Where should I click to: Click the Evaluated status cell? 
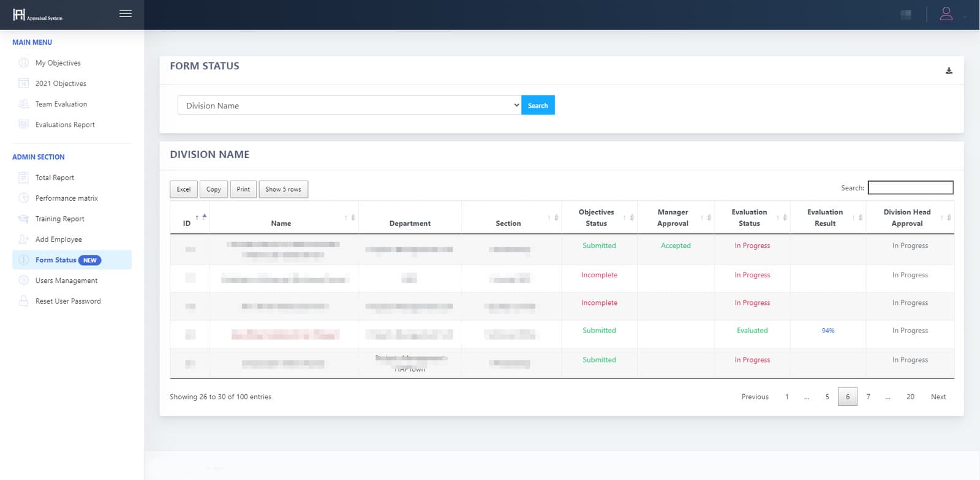752,331
